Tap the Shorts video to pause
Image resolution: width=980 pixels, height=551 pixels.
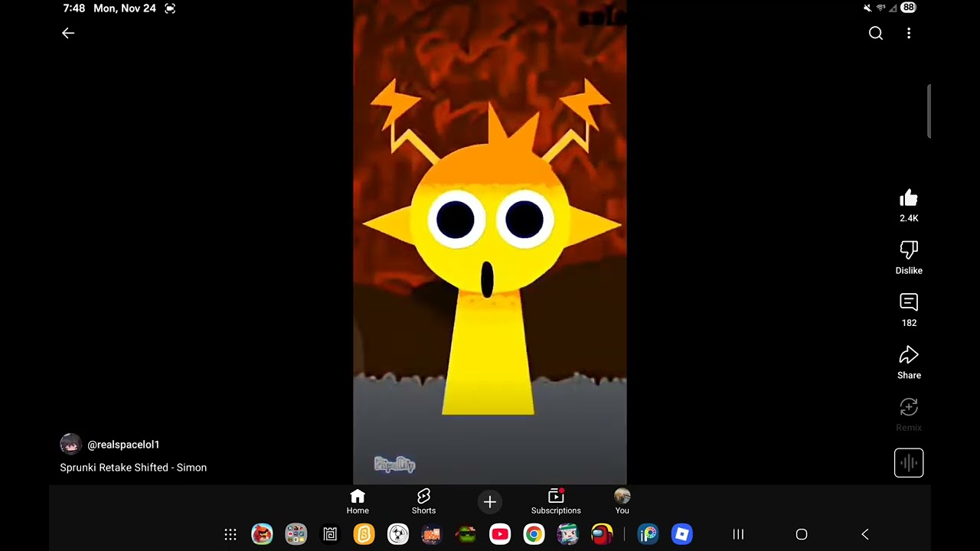click(x=490, y=242)
